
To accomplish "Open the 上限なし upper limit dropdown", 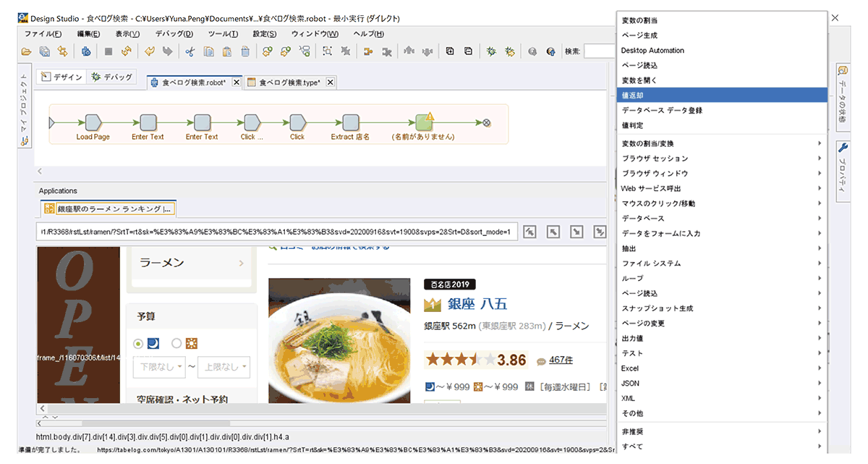I will point(224,367).
